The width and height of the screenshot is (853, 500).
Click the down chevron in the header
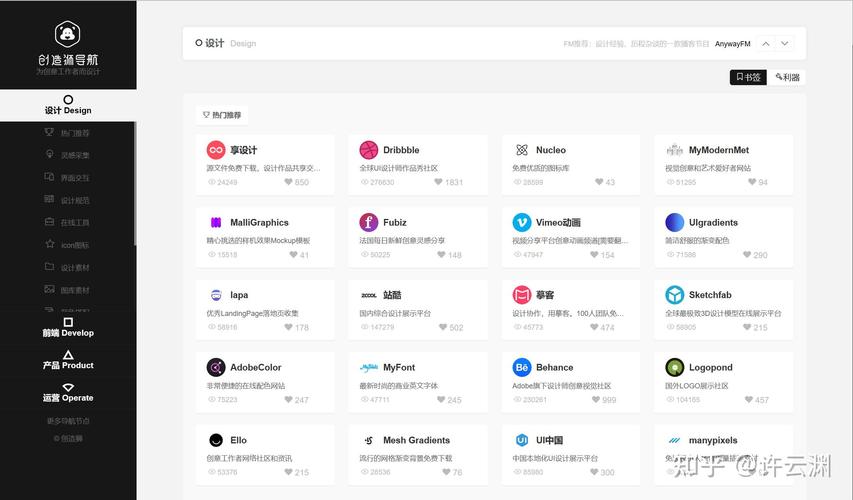[784, 44]
